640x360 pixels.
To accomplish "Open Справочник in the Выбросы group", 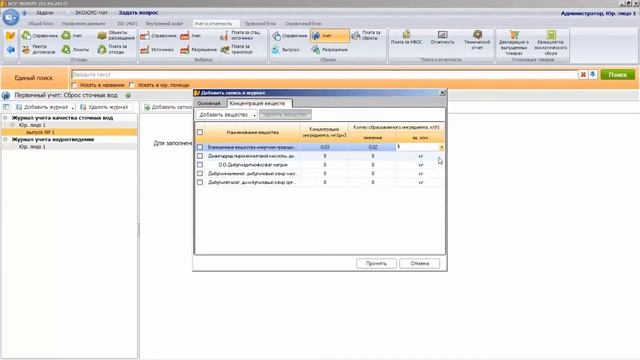I will [158, 36].
